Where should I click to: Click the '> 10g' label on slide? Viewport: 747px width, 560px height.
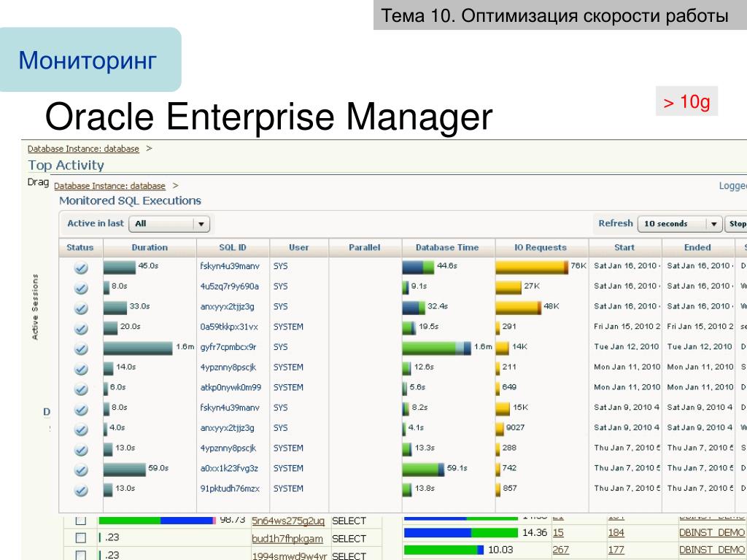(686, 101)
